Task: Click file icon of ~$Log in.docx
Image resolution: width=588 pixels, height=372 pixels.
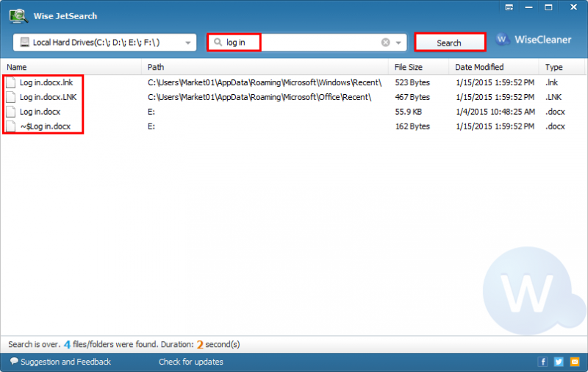Action: click(11, 126)
